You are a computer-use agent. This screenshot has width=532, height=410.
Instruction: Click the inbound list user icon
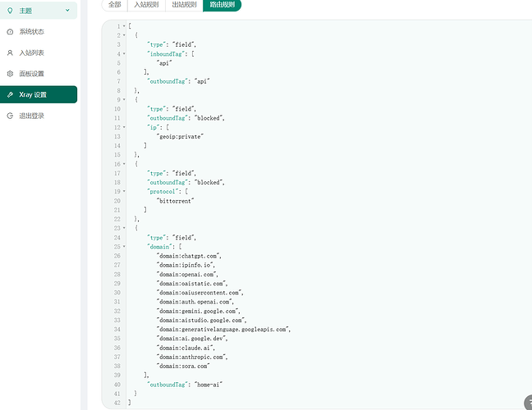coord(10,52)
